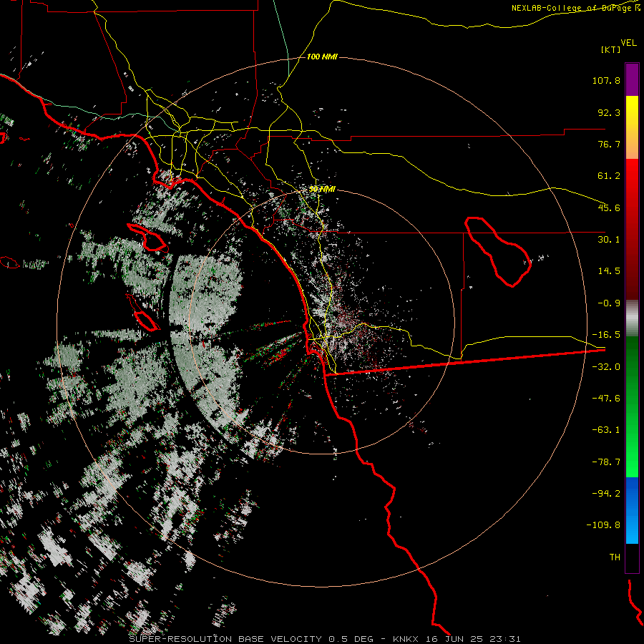Click the VEL legend title
This screenshot has width=644, height=644.
click(628, 43)
